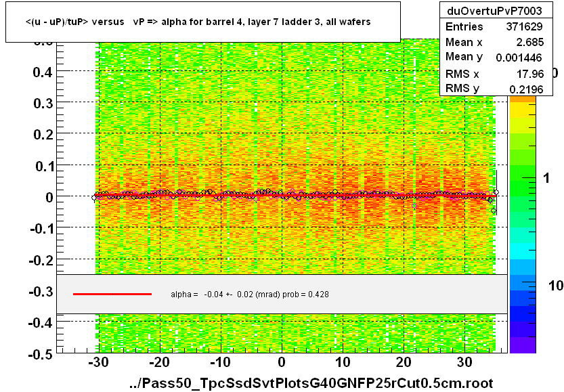
Task: Click y-axis label -0.2
Action: click(x=41, y=260)
